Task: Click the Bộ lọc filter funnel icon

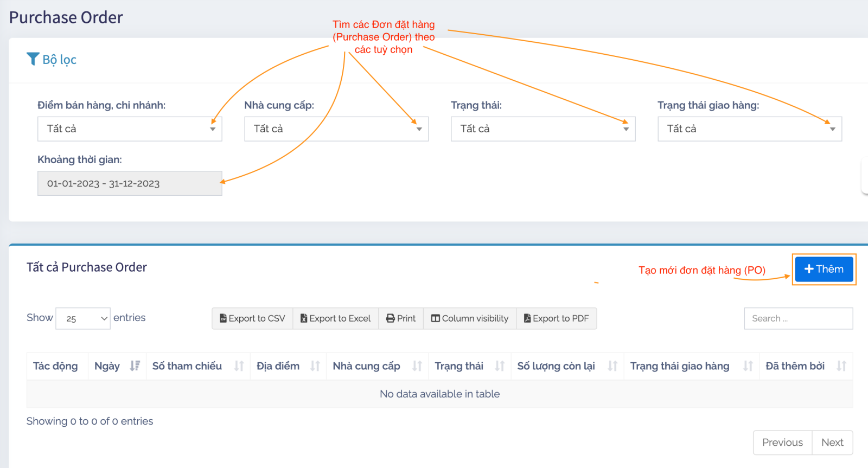Action: pos(33,59)
